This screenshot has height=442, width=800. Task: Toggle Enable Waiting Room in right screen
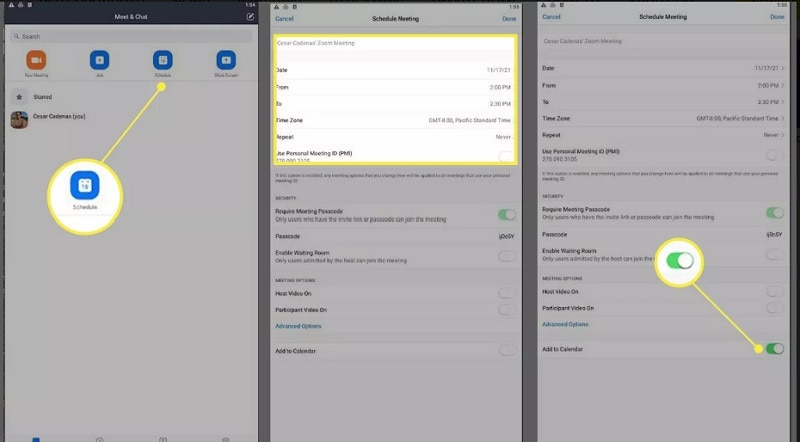775,254
